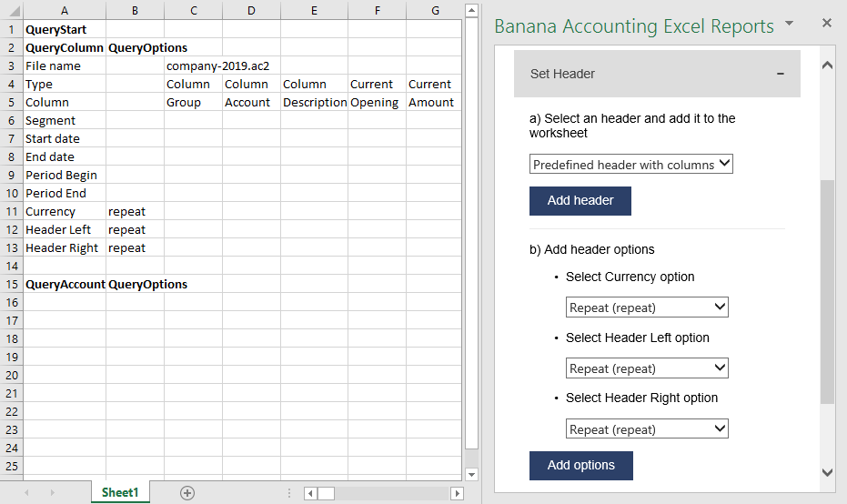This screenshot has height=504, width=847.
Task: Select the QueryAccount cell
Action: click(65, 284)
